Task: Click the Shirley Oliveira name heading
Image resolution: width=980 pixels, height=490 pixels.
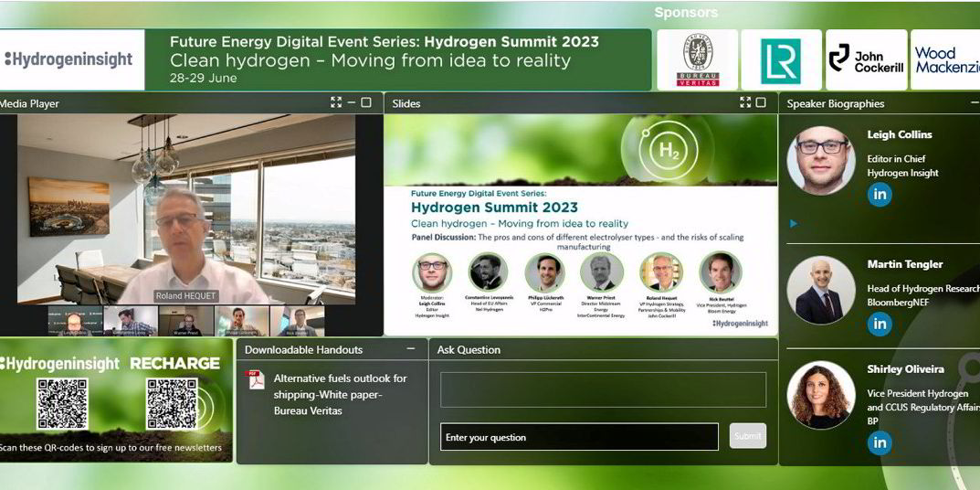Action: pos(906,369)
